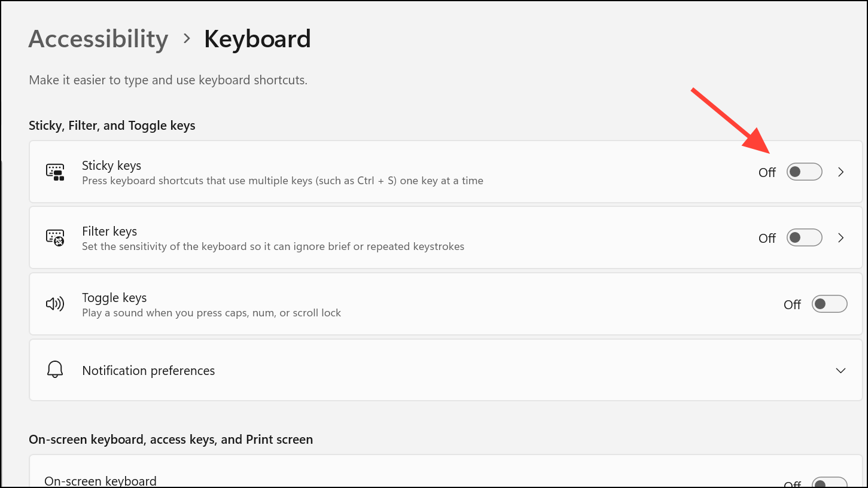This screenshot has height=488, width=868.
Task: Go back to Accessibility breadcrumb
Action: [x=99, y=39]
